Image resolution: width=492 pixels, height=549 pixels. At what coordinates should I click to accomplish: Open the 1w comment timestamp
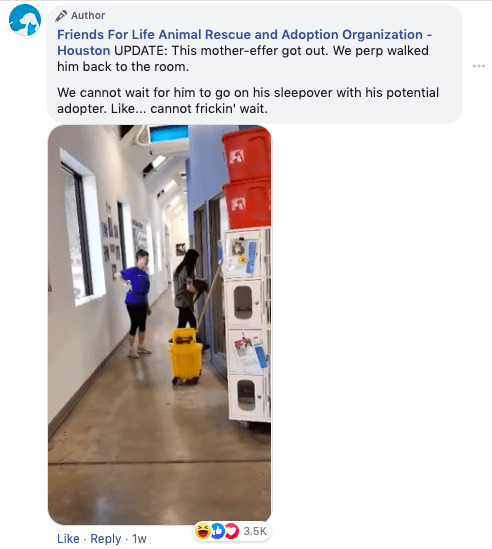click(x=139, y=538)
